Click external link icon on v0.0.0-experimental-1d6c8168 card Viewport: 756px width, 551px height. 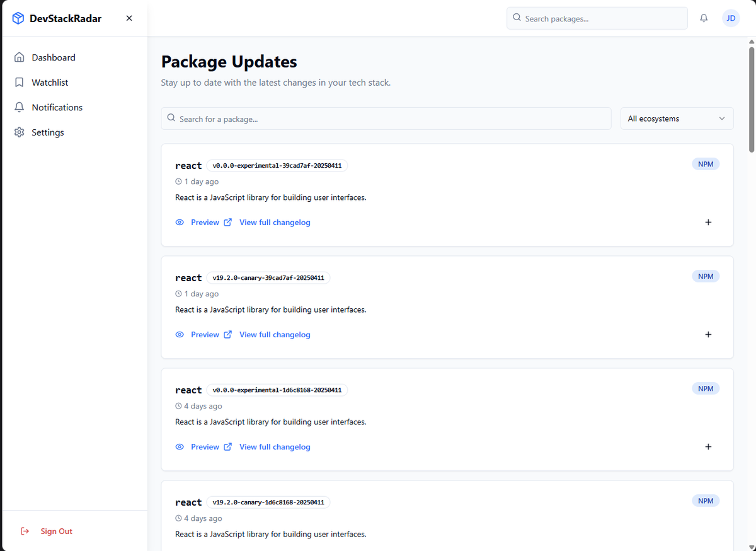(x=228, y=447)
